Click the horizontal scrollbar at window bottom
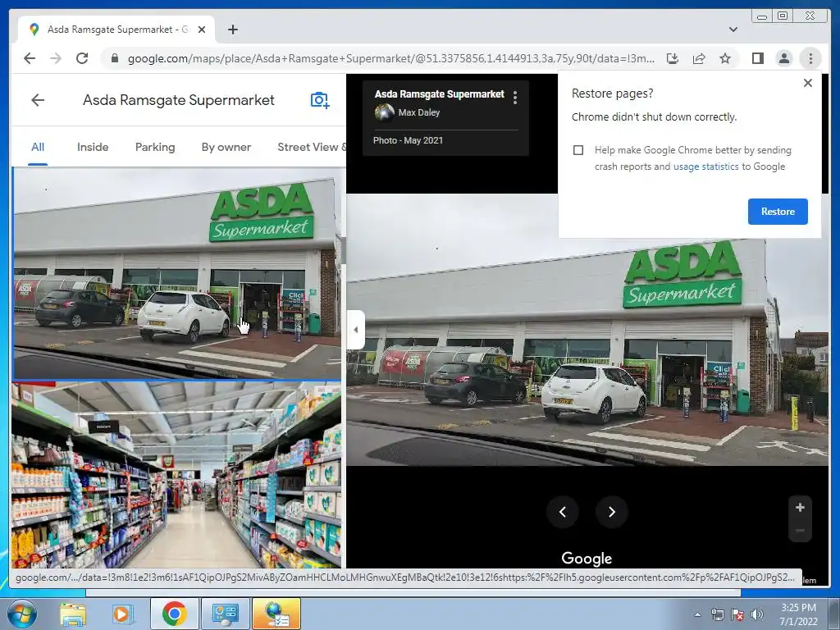This screenshot has height=630, width=840. (413, 592)
